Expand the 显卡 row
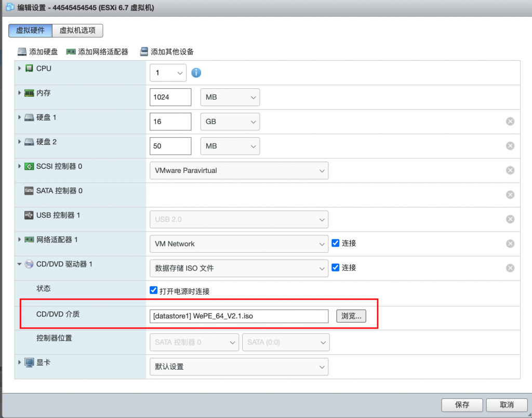The height and width of the screenshot is (418, 532). (x=19, y=362)
